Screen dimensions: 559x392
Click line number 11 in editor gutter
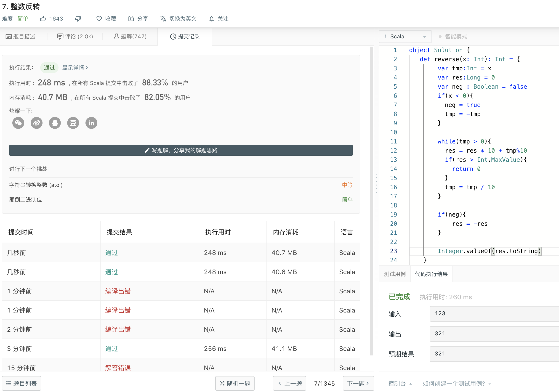coord(394,141)
